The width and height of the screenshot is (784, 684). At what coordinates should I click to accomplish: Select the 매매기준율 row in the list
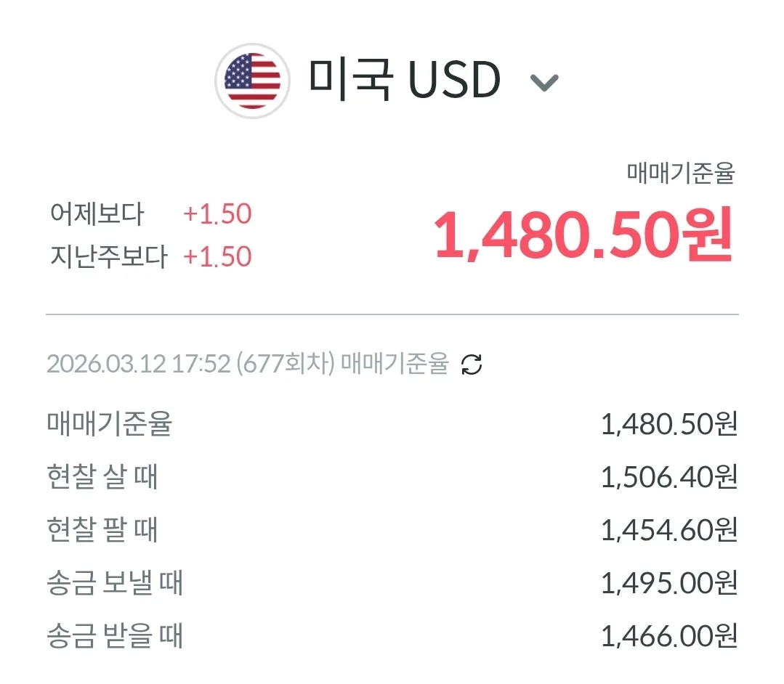tap(392, 424)
